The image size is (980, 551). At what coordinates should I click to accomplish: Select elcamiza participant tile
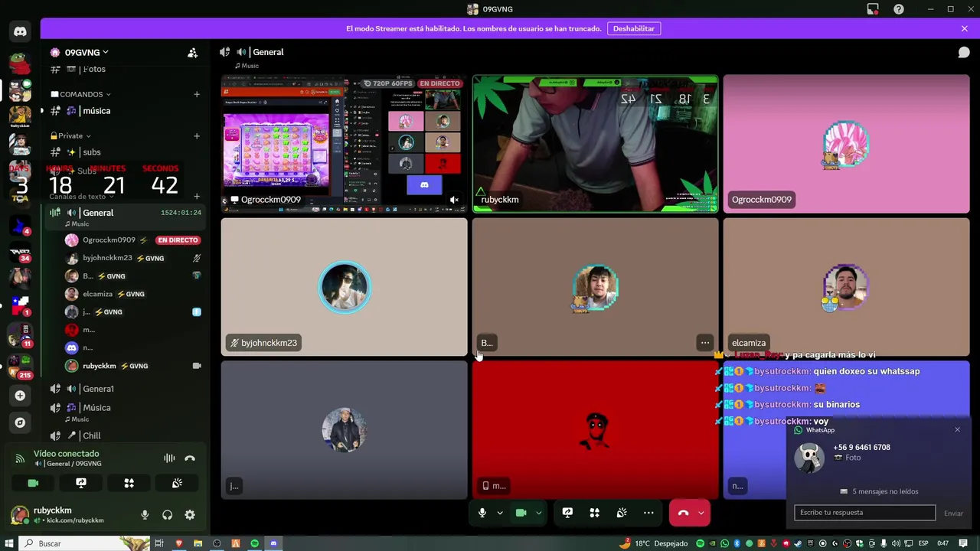pos(846,287)
